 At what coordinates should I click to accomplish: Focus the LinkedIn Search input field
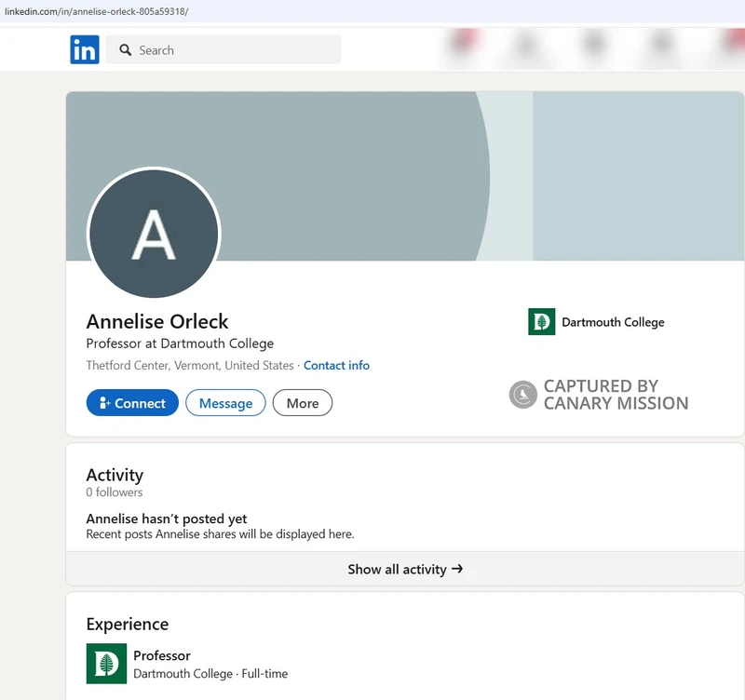223,49
